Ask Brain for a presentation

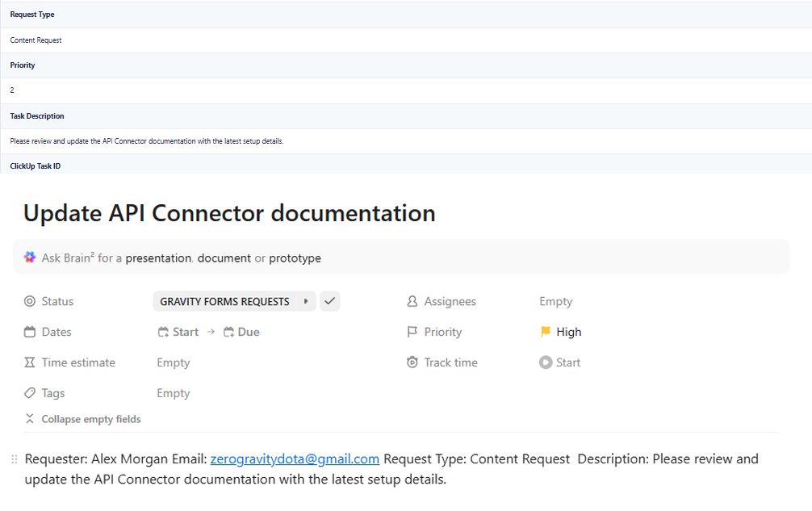click(158, 258)
